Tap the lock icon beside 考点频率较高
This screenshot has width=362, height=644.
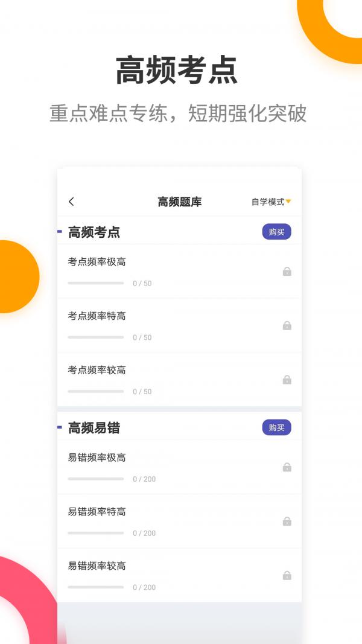(287, 379)
